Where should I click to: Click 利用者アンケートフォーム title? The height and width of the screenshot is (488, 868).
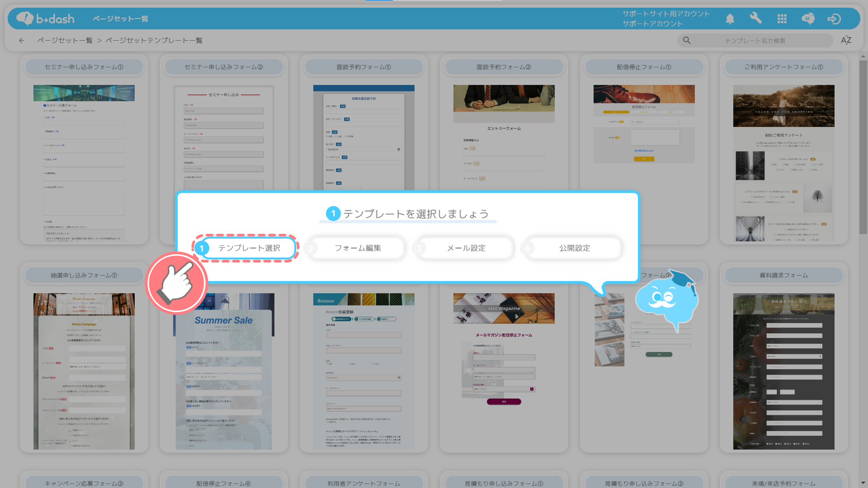coord(364,483)
